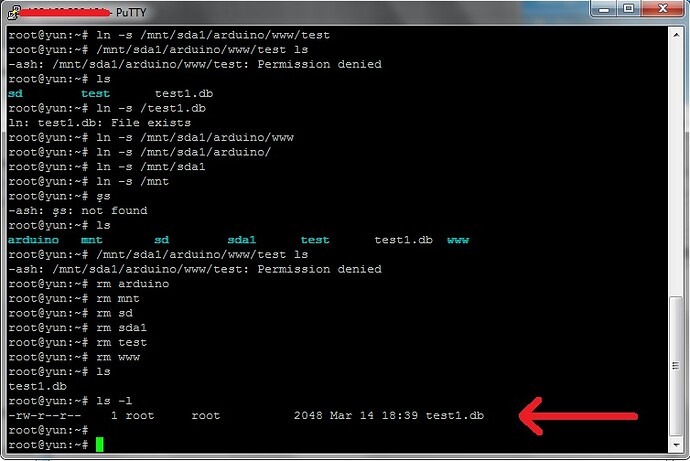Screen dimensions: 690x461
Task: Click 'test1.db' in the ls -l row
Action: coord(455,416)
